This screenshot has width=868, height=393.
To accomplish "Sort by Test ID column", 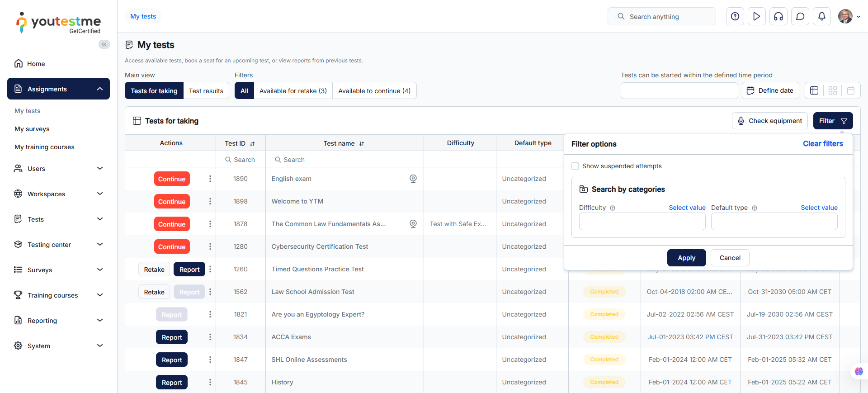I will point(252,144).
